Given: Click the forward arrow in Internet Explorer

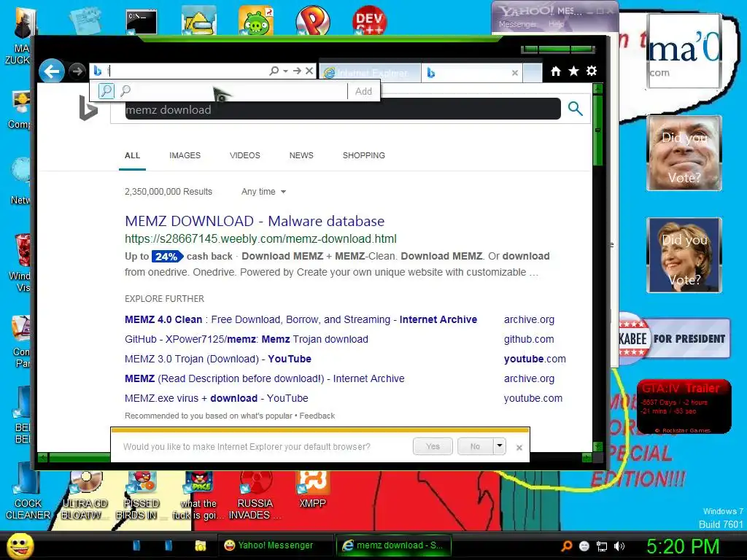Looking at the screenshot, I should (77, 71).
